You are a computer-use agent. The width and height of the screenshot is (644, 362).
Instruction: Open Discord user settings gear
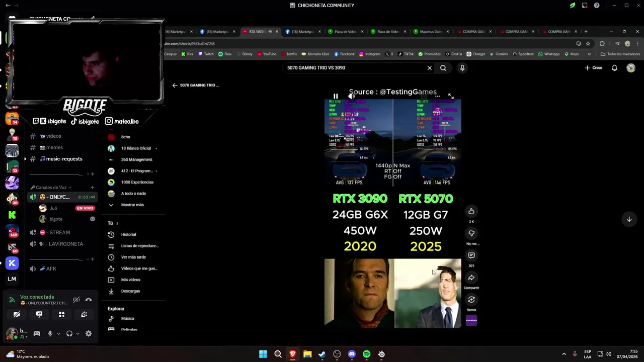[x=89, y=333]
